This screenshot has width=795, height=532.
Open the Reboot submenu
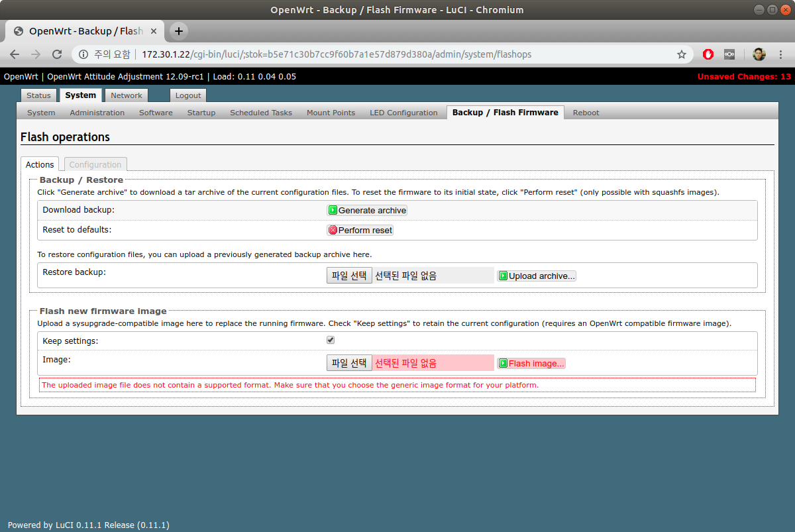pos(586,113)
